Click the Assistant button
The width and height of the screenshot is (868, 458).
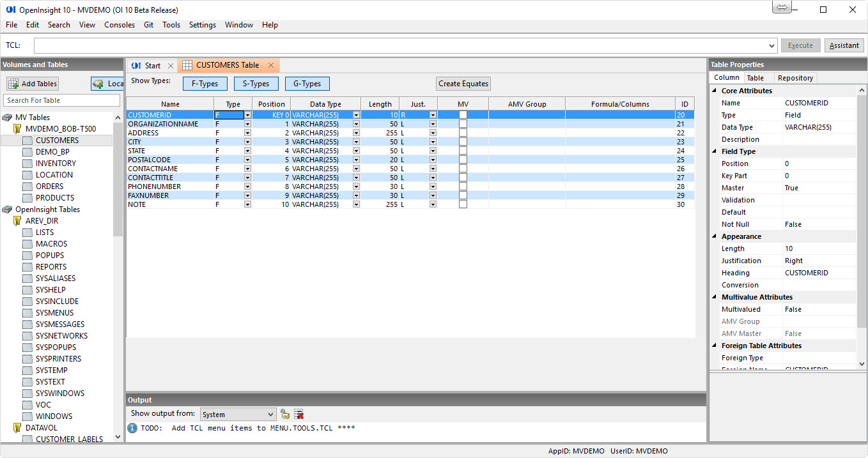[x=844, y=45]
